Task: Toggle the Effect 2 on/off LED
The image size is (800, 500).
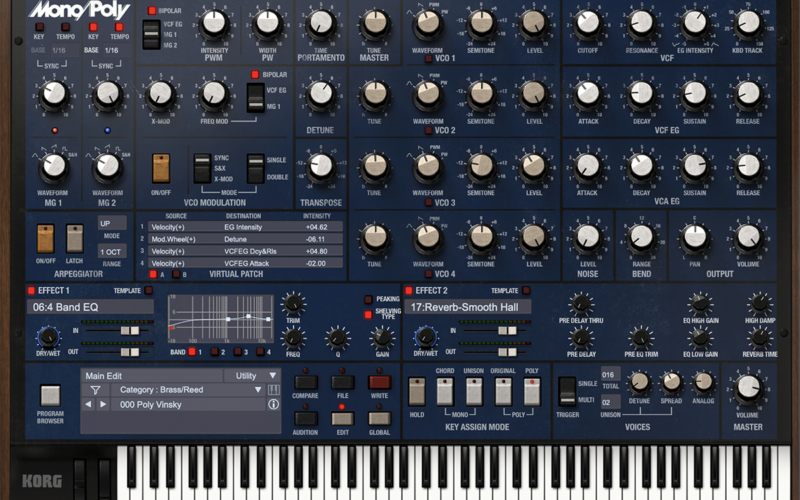Action: (408, 291)
